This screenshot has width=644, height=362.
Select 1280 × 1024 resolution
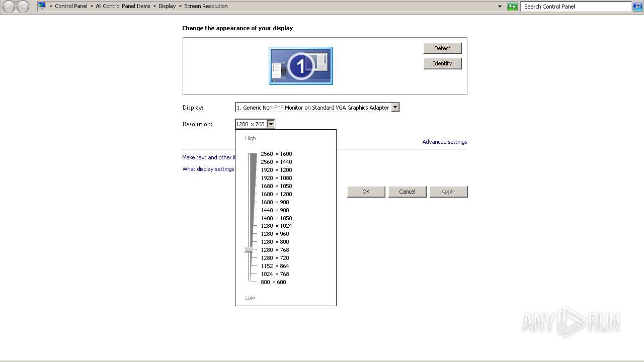click(x=276, y=226)
